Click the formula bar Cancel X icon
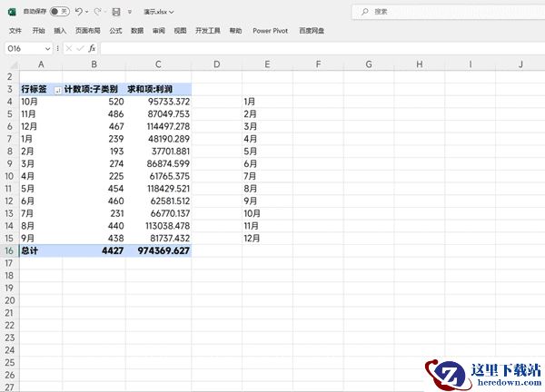 click(69, 48)
